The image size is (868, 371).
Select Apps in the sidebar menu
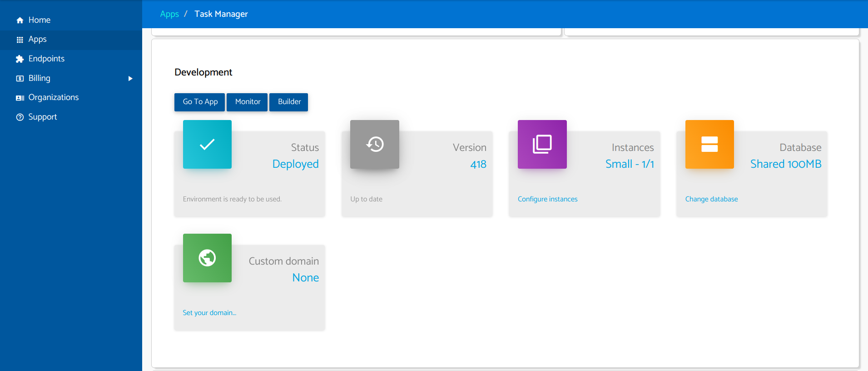71,40
